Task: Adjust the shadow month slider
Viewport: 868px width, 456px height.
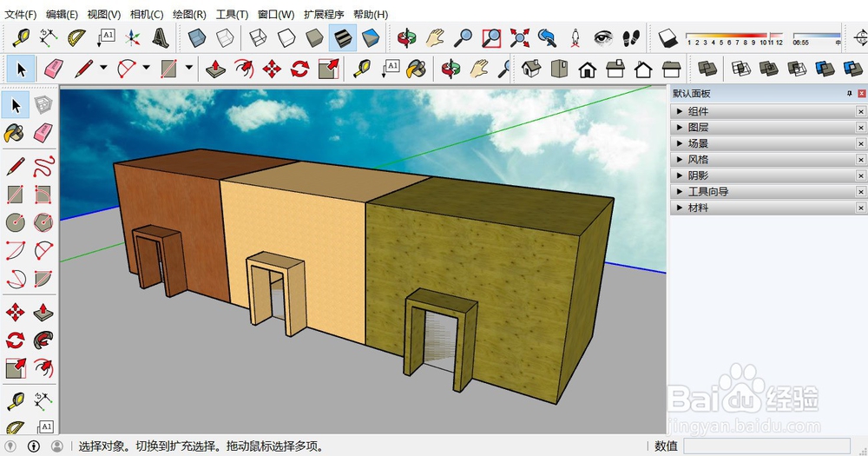Action: pyautogui.click(x=734, y=37)
